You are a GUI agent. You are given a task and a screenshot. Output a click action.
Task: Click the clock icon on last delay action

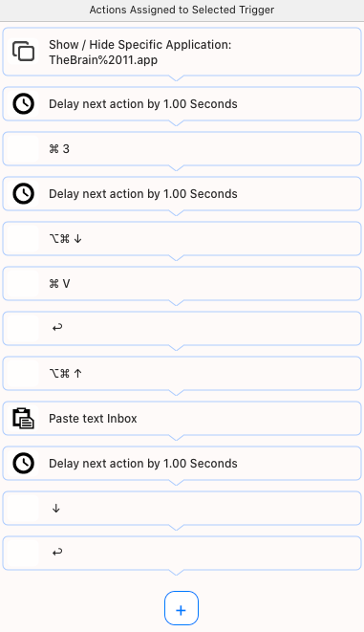(23, 463)
